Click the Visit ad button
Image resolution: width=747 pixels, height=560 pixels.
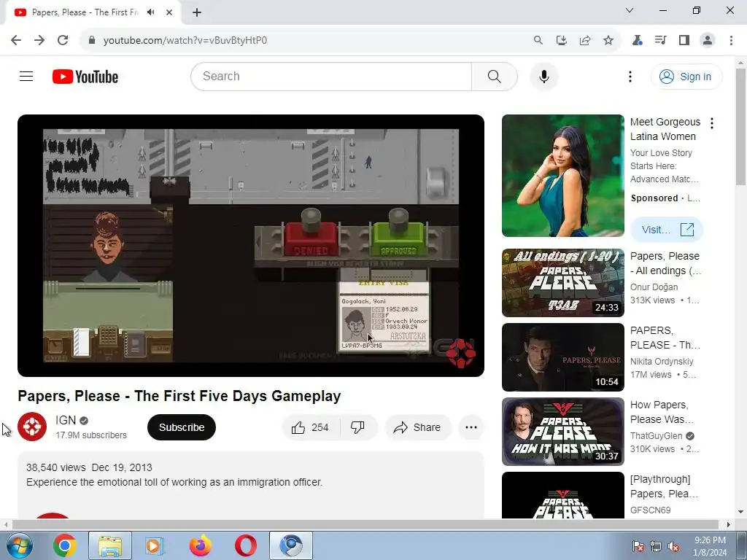[667, 230]
